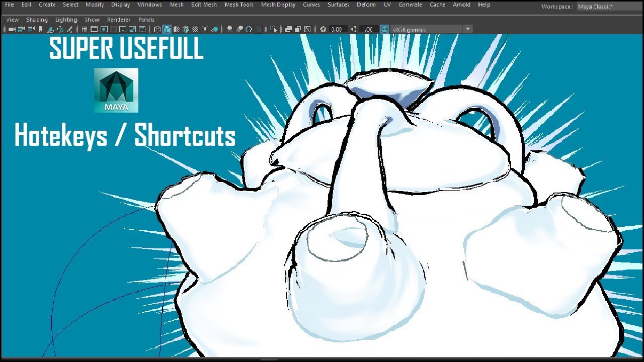Open the Camera Attributes icon
The width and height of the screenshot is (644, 362).
coord(31,29)
